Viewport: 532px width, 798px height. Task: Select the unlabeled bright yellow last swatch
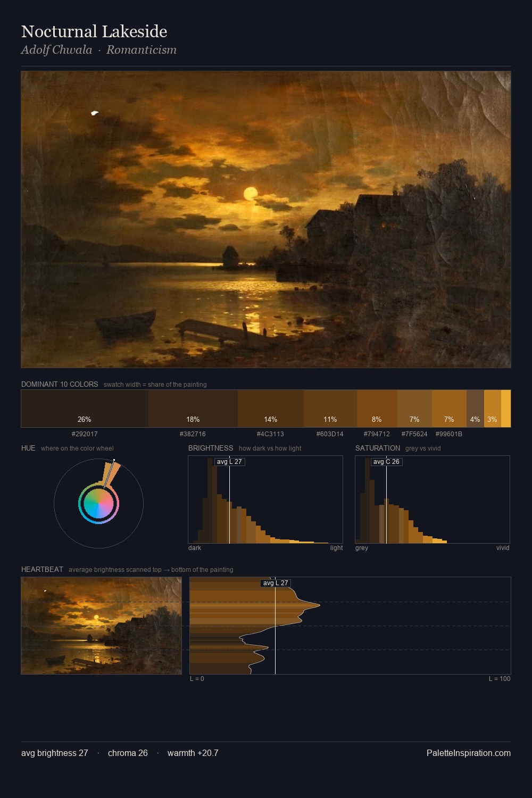pyautogui.click(x=506, y=409)
